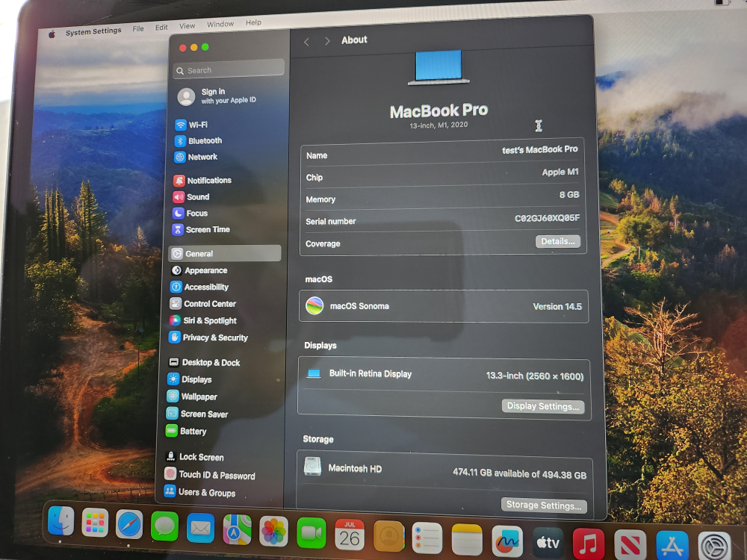
Task: Open the Music app in Dock
Action: point(588,543)
